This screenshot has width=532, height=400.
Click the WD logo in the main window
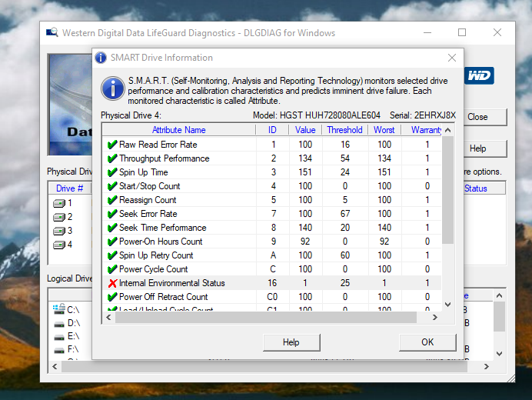tap(479, 75)
